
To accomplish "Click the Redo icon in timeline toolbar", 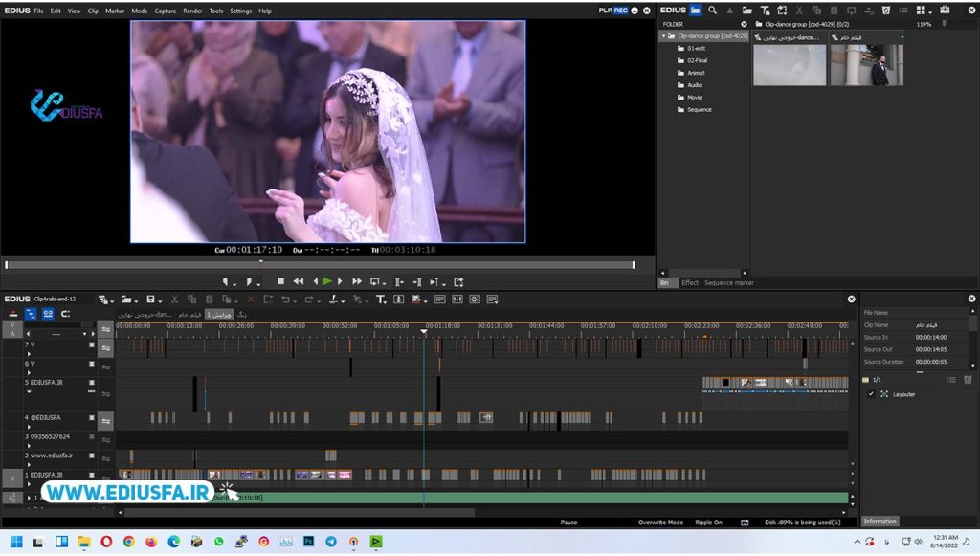I will 308,300.
